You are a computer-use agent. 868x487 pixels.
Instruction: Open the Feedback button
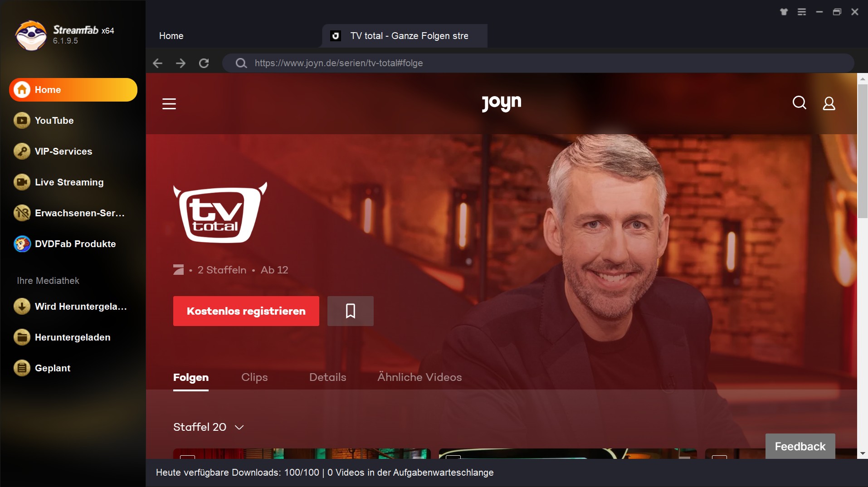pos(800,446)
